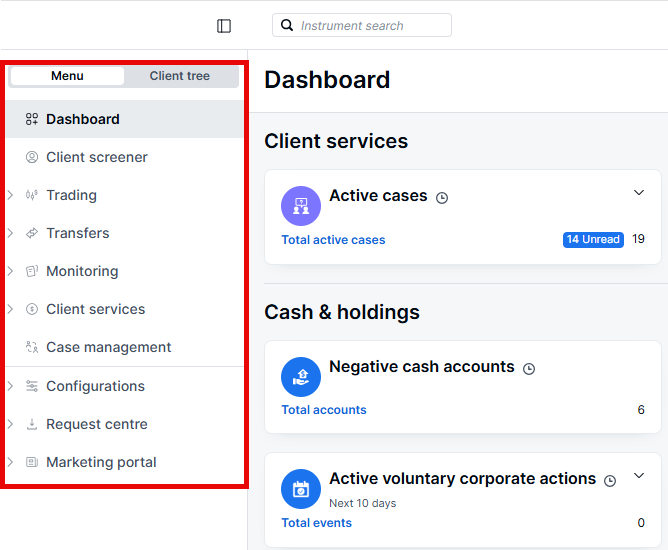The image size is (668, 550).
Task: Click the sidebar collapse panel icon
Action: tap(224, 26)
